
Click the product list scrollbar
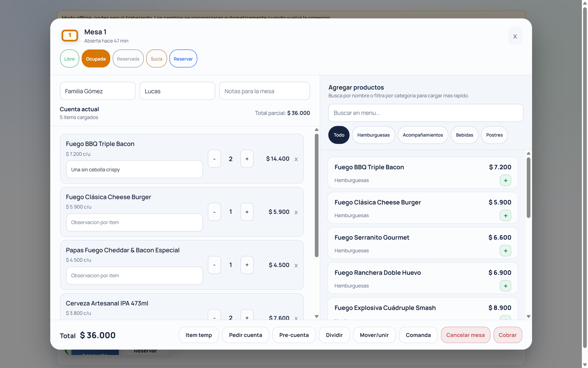pos(528,188)
